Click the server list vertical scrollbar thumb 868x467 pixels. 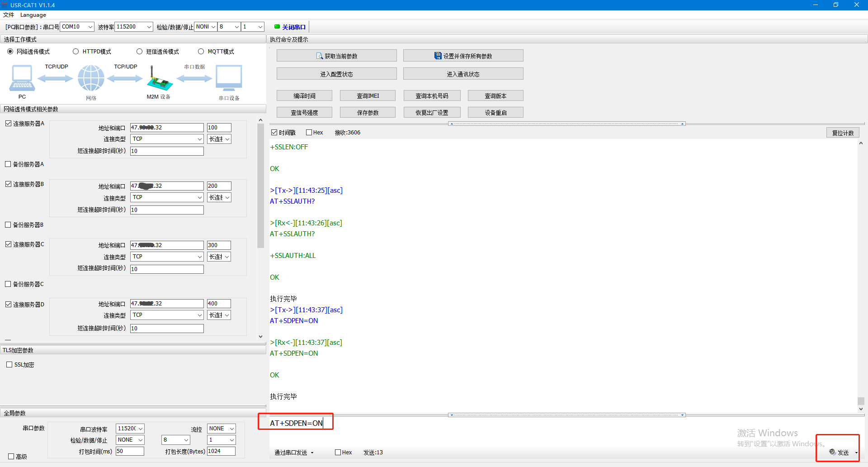[x=260, y=186]
